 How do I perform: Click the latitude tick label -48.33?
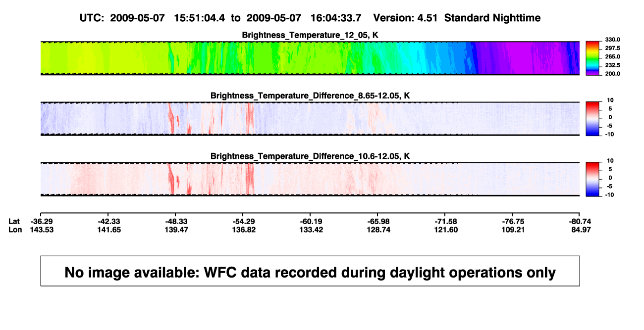(175, 221)
